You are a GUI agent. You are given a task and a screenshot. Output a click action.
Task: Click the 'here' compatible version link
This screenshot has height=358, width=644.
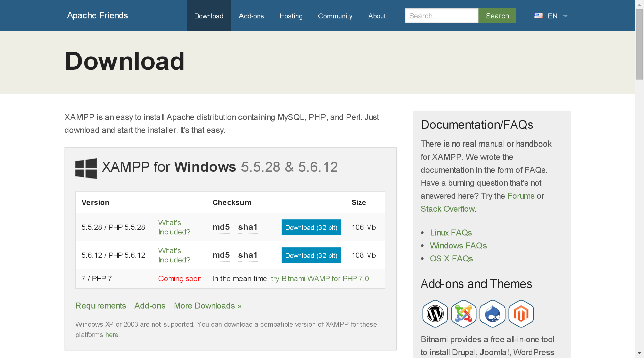click(x=112, y=335)
